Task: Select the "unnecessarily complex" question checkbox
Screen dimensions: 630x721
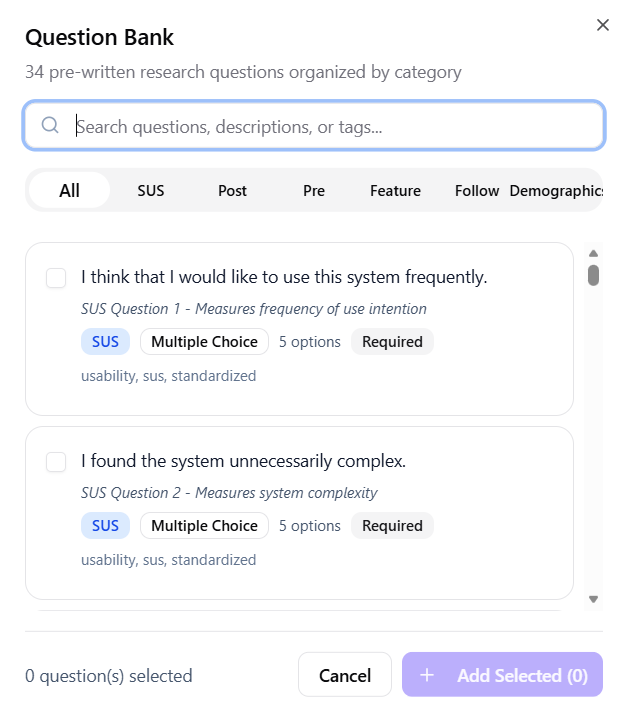Action: click(x=56, y=462)
